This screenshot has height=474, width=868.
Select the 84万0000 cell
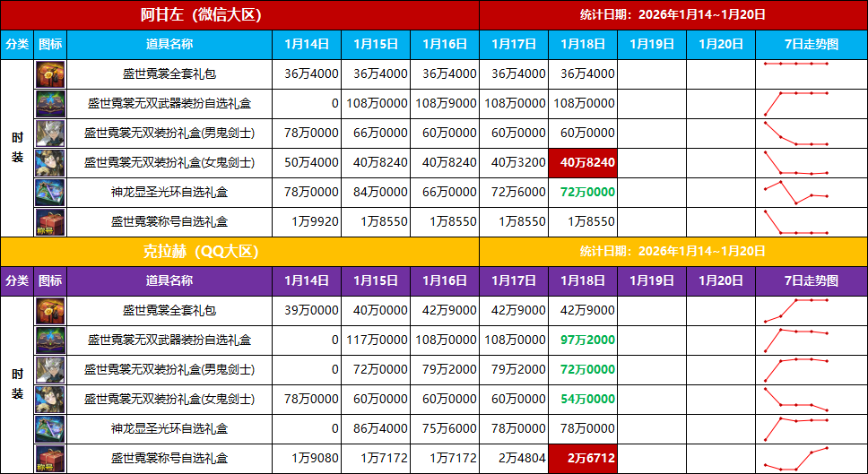376,193
